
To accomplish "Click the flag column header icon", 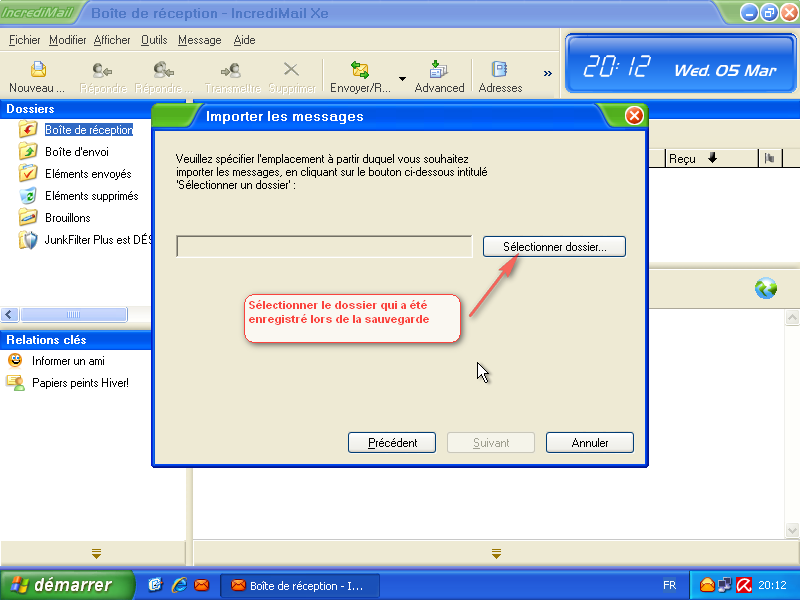I will 769,159.
